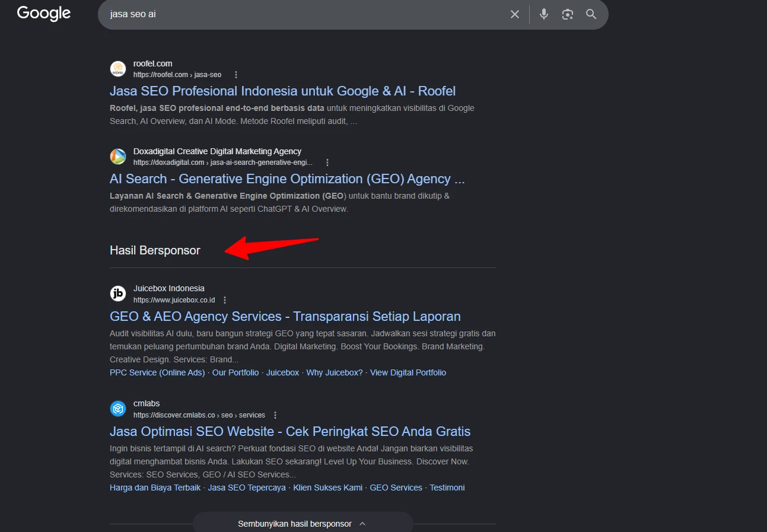This screenshot has width=767, height=532.
Task: Click the https://doxadigital.com URL breadcrumb
Action: [x=223, y=163]
